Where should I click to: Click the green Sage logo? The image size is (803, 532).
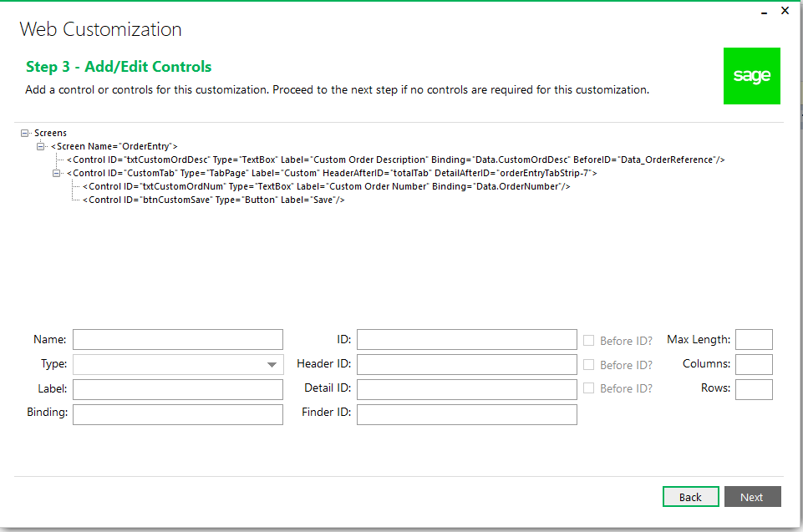tap(751, 76)
